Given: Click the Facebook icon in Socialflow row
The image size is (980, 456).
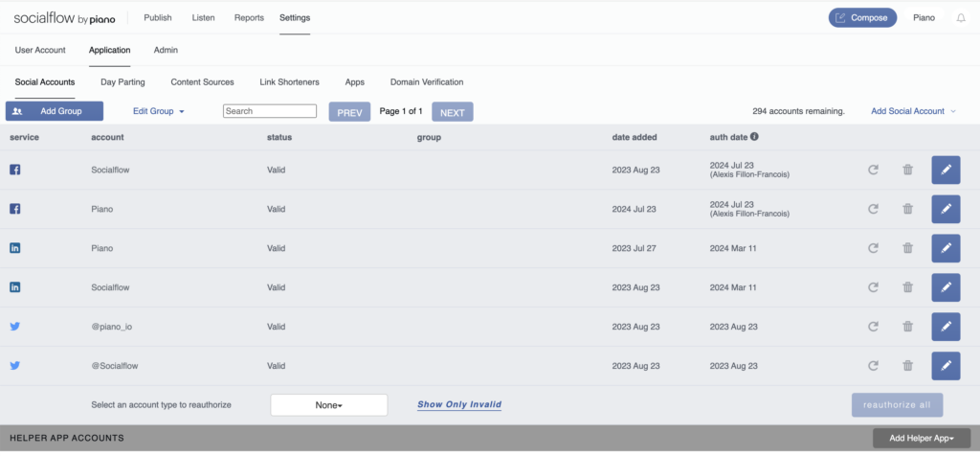Looking at the screenshot, I should tap(15, 170).
